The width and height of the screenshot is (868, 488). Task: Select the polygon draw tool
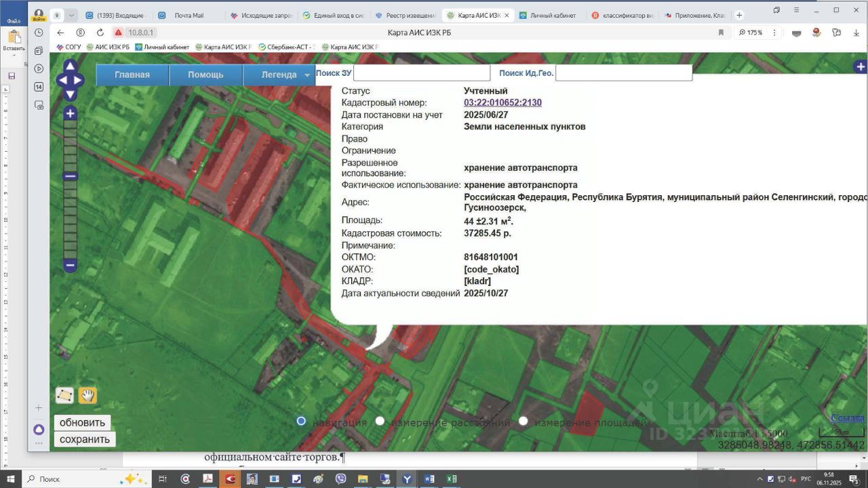[x=64, y=395]
